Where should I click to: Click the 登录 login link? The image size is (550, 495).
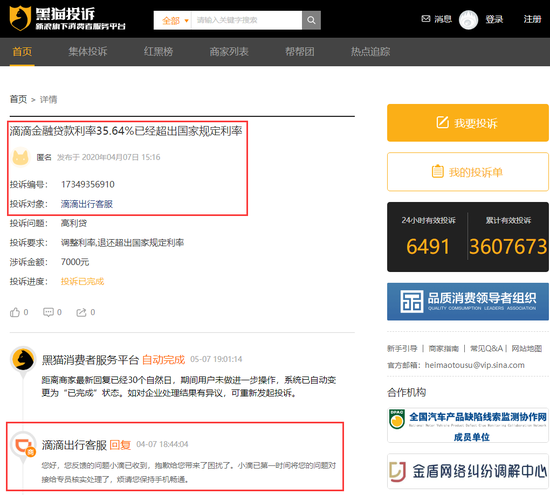(x=494, y=19)
